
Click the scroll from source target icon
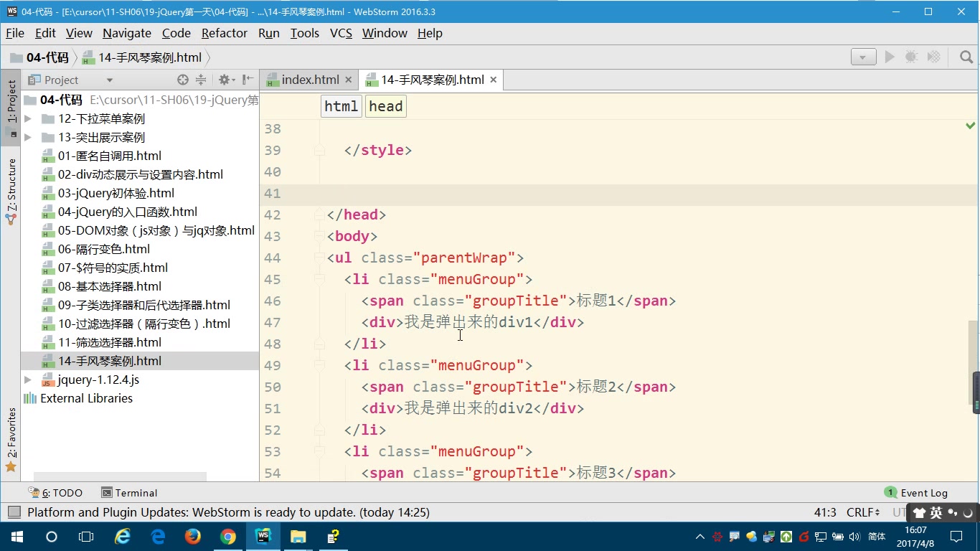coord(183,80)
